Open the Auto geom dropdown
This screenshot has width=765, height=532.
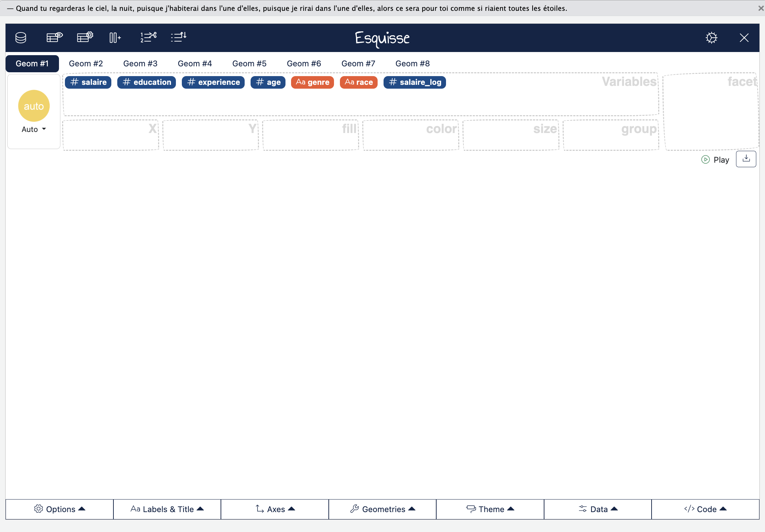click(34, 129)
